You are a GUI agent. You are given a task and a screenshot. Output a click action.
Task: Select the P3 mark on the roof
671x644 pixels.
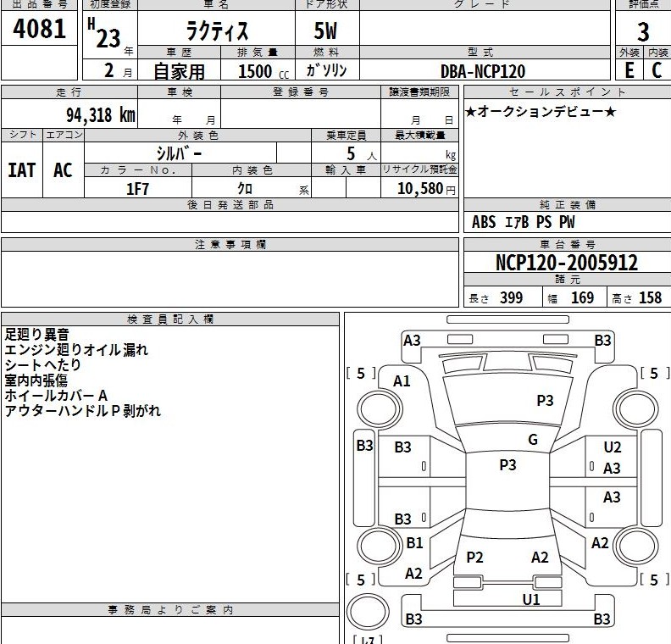(507, 465)
